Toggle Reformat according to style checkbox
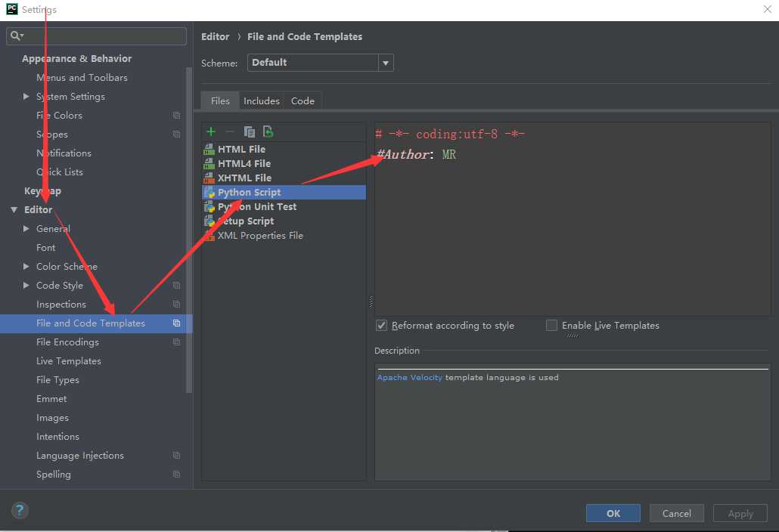Screen dimensions: 779x532 click(381, 326)
